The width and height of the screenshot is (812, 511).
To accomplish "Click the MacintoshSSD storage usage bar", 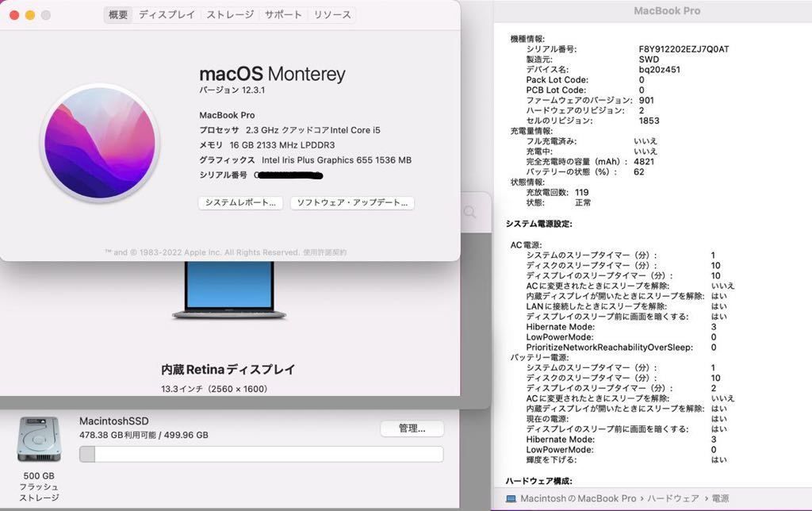I will (x=261, y=454).
